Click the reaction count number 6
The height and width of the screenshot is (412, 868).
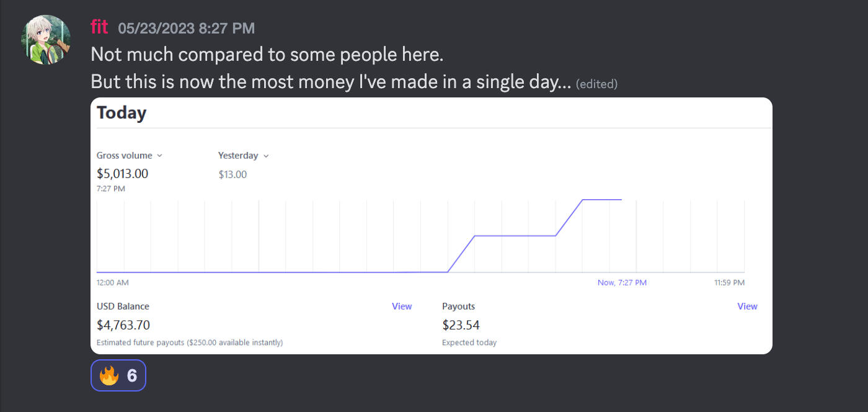(x=131, y=375)
